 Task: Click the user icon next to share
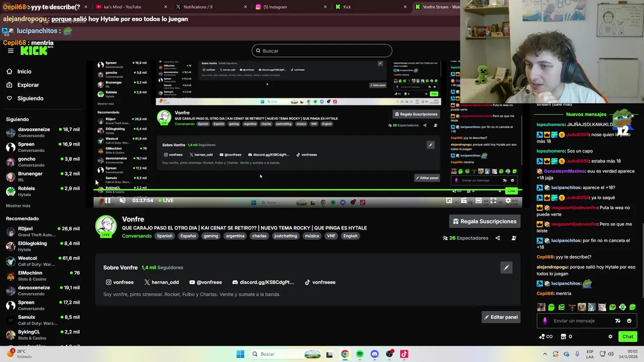[x=514, y=238]
